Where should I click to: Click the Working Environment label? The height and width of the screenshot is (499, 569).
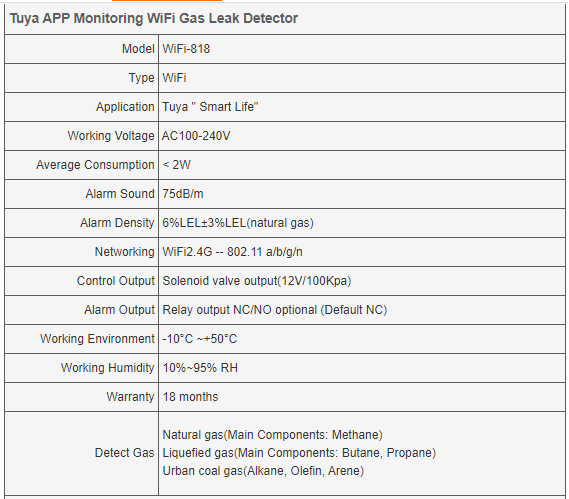click(97, 339)
